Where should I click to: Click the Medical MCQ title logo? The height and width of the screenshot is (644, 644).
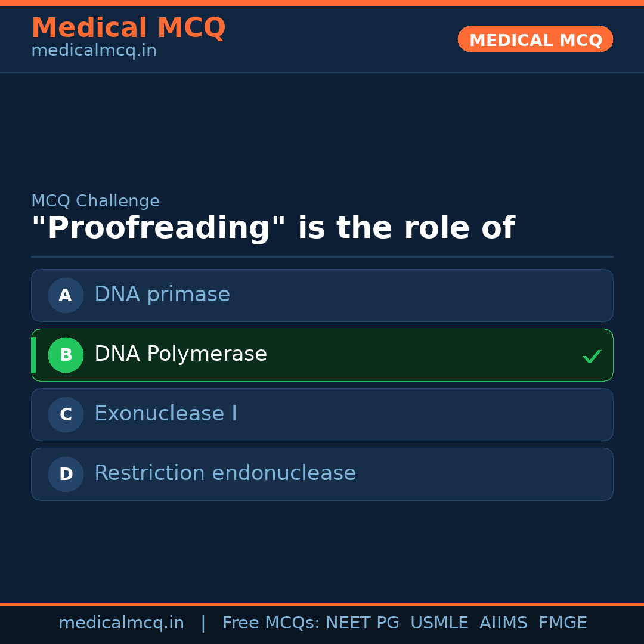128,28
